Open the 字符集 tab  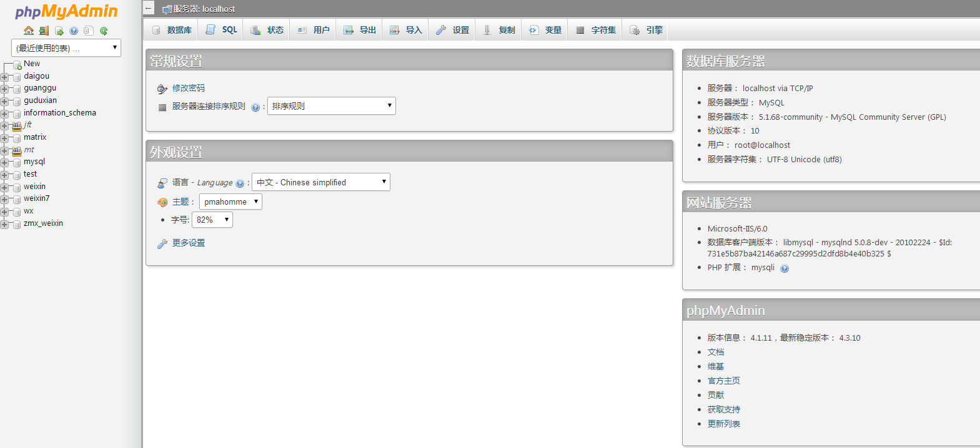click(x=595, y=30)
